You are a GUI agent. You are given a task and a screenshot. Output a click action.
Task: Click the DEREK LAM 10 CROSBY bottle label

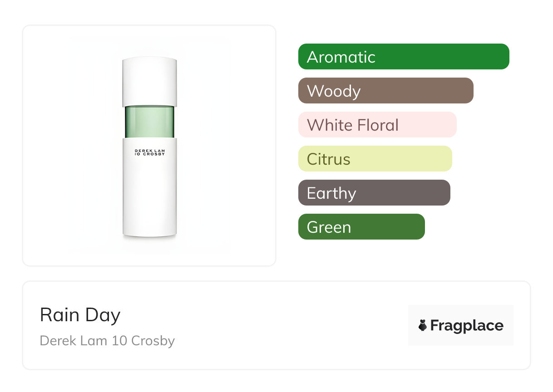pos(149,152)
